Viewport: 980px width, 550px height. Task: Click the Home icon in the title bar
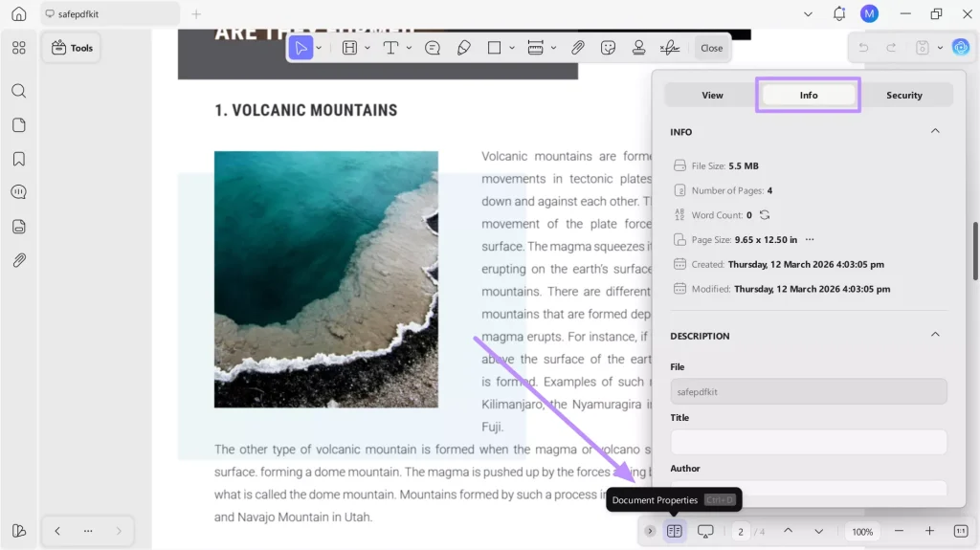19,13
